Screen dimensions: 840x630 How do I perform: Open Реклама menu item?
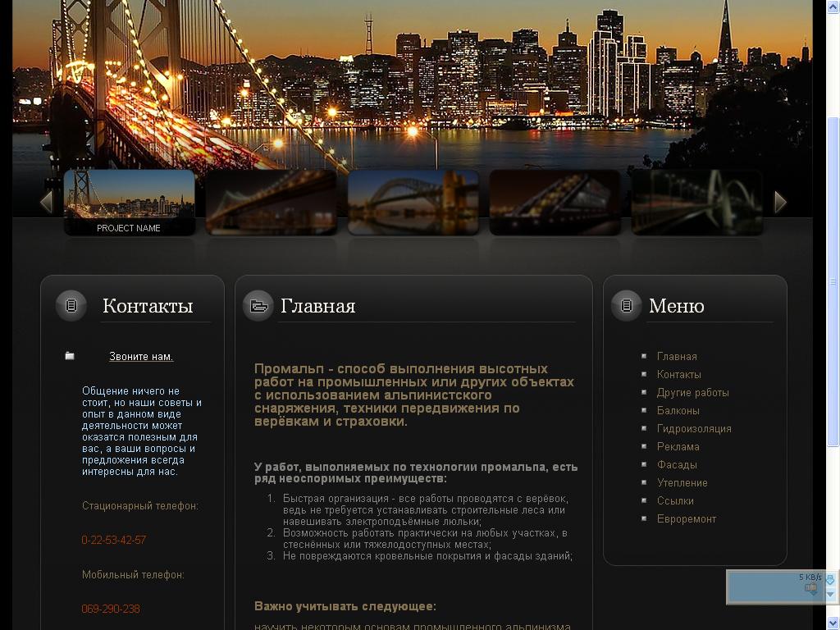click(678, 447)
